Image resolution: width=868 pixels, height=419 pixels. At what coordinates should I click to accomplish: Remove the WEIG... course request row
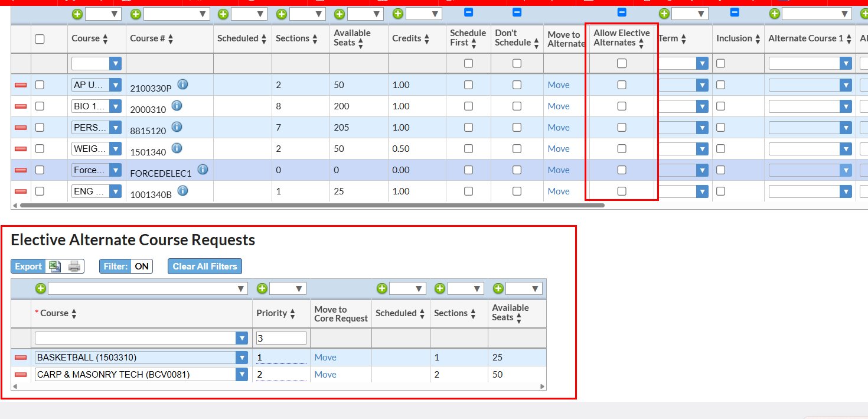(x=21, y=149)
